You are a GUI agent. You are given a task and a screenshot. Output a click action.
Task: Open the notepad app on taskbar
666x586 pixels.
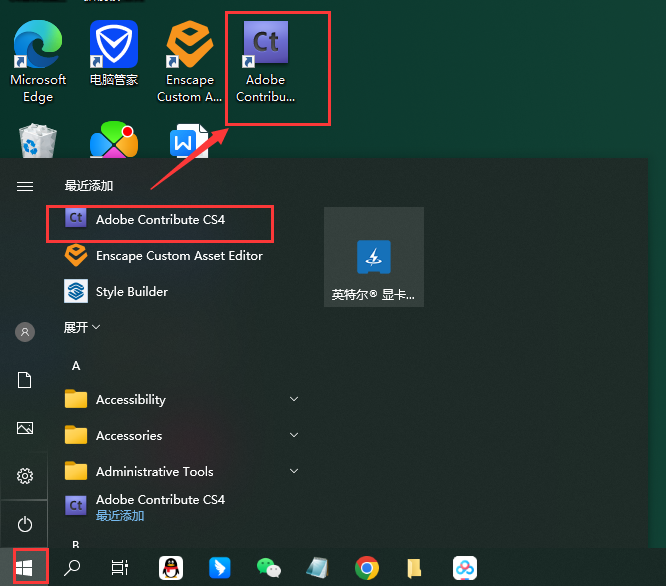click(x=317, y=568)
